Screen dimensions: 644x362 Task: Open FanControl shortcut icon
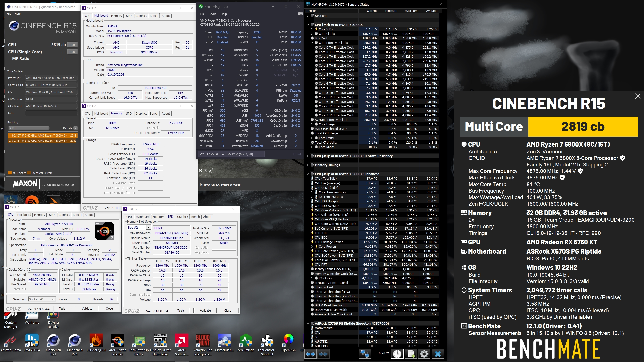267,345
